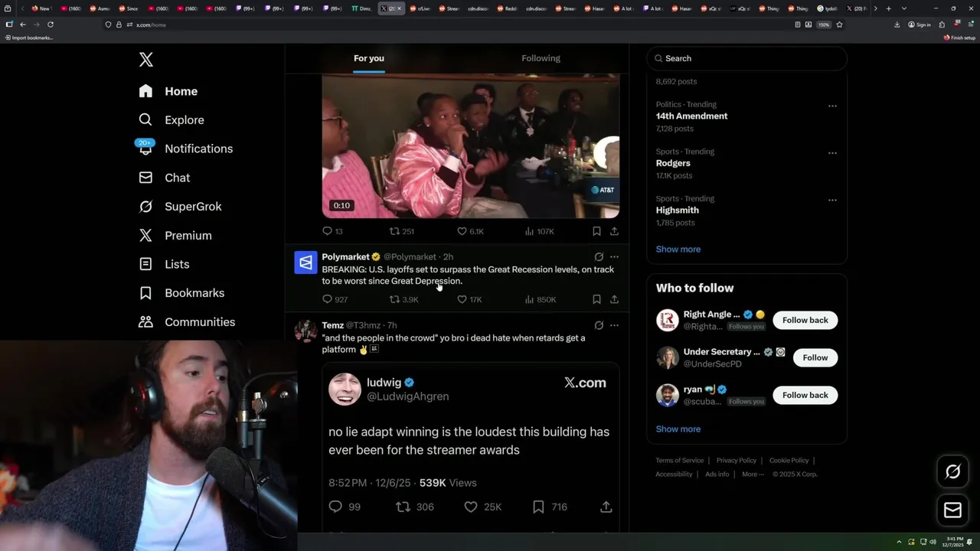Open Bookmarks in the sidebar
The image size is (980, 551).
coord(182,293)
